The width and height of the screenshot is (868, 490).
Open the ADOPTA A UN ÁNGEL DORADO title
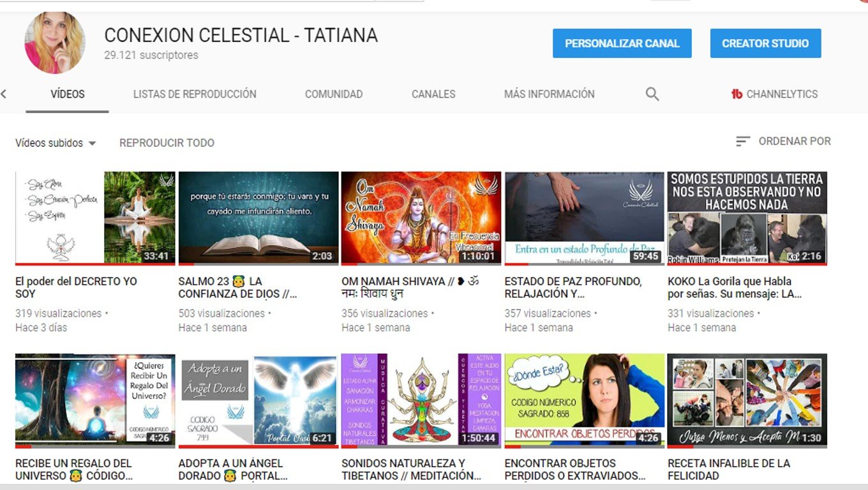click(233, 470)
